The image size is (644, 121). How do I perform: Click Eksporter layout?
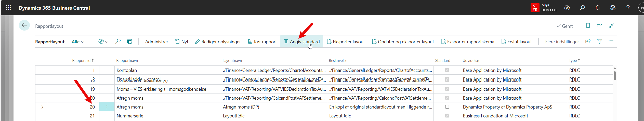pyautogui.click(x=346, y=42)
